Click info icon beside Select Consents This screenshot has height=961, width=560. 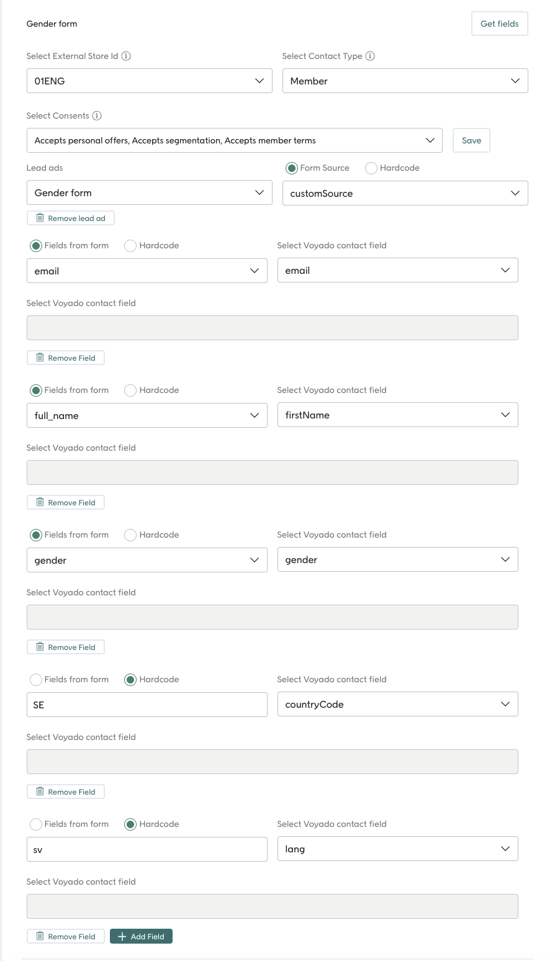(x=97, y=115)
